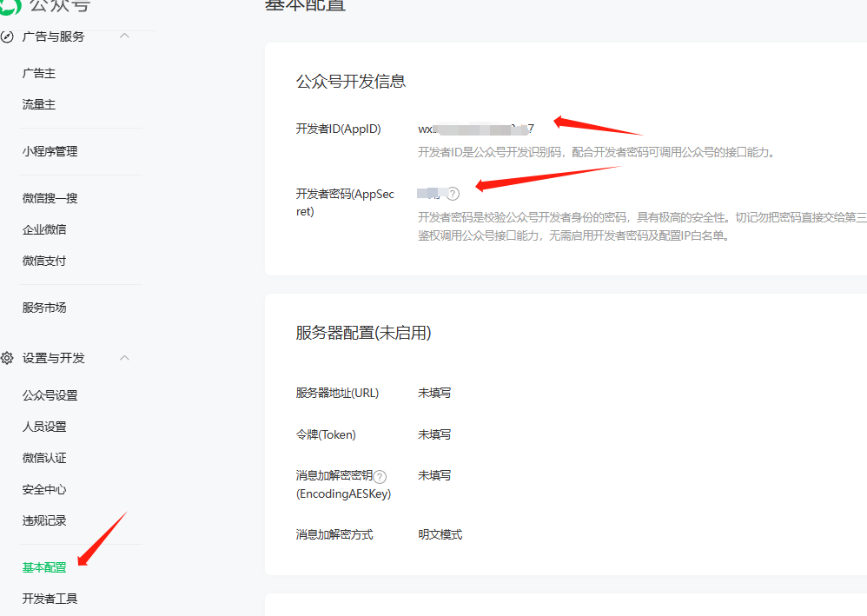Click the 设置与开发 section header

pos(54,358)
